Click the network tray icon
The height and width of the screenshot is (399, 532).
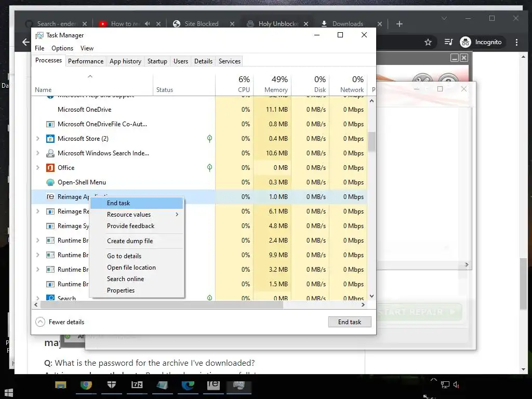445,385
